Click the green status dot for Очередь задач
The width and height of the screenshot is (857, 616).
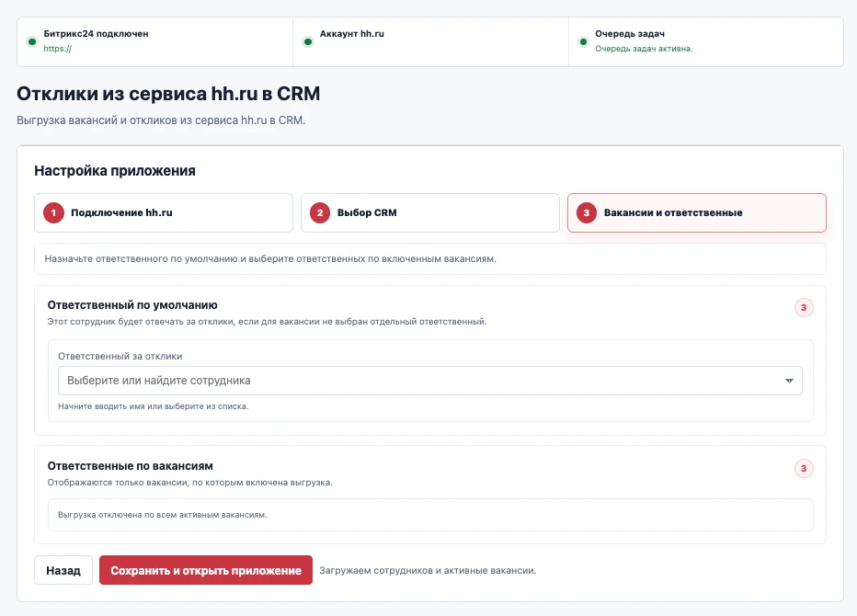583,41
